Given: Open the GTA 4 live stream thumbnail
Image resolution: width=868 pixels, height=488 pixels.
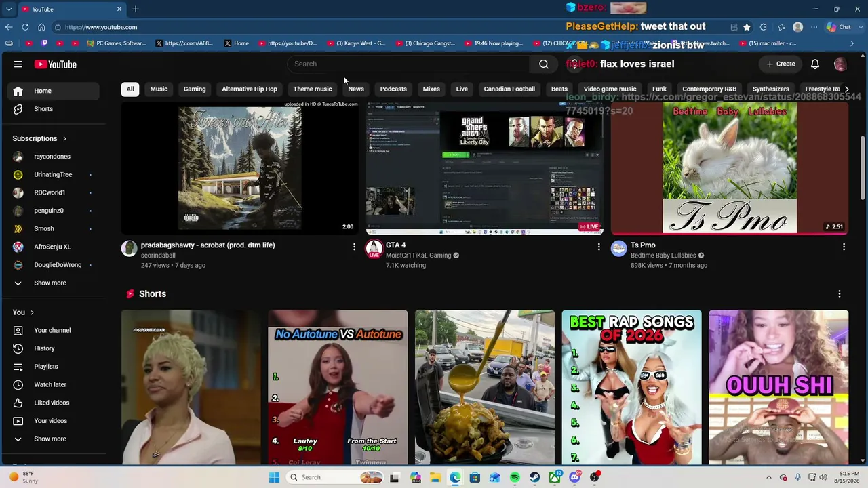Looking at the screenshot, I should pos(485,168).
